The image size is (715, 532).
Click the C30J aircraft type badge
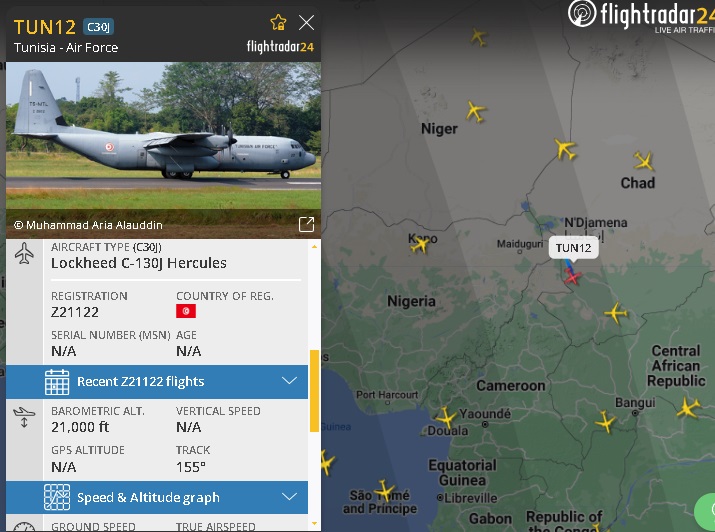pyautogui.click(x=98, y=27)
